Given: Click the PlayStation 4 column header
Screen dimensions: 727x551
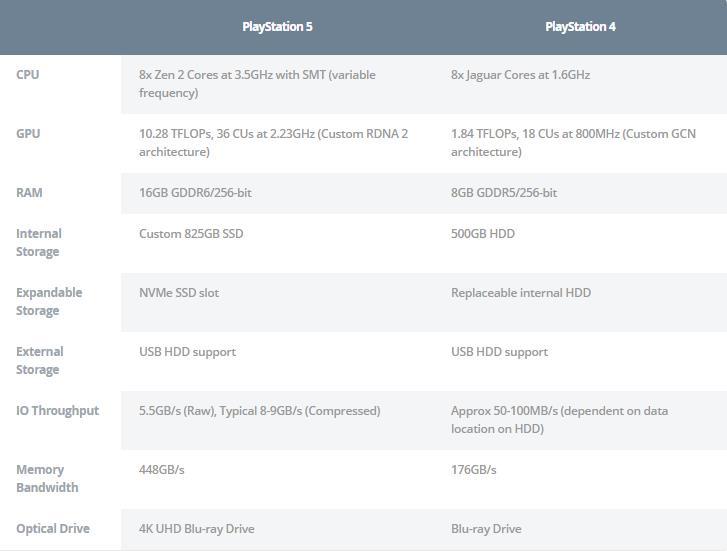Looking at the screenshot, I should [580, 27].
